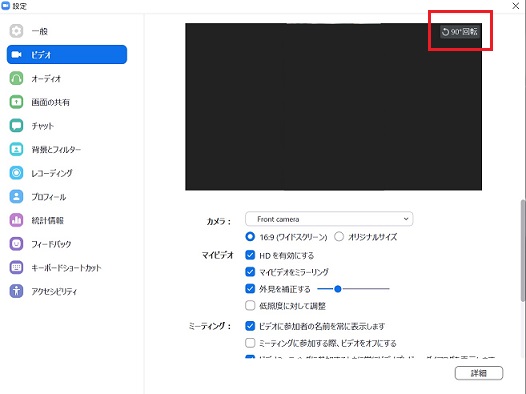The image size is (526, 394).
Task: Open the Keyboard Shortcuts (キーボードショートカット) icon
Action: 16,268
